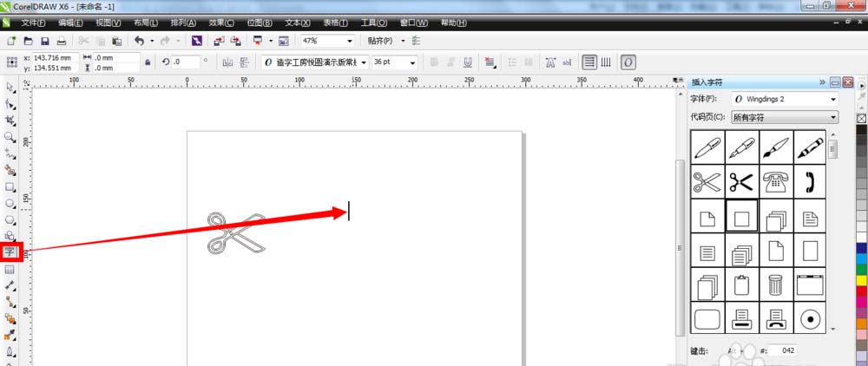Open the 编辑(E) menu
This screenshot has width=868, height=366.
point(70,23)
